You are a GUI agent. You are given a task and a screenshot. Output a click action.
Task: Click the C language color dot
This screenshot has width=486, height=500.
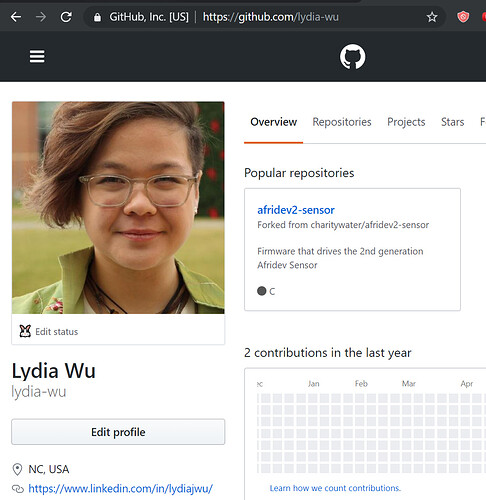[262, 291]
